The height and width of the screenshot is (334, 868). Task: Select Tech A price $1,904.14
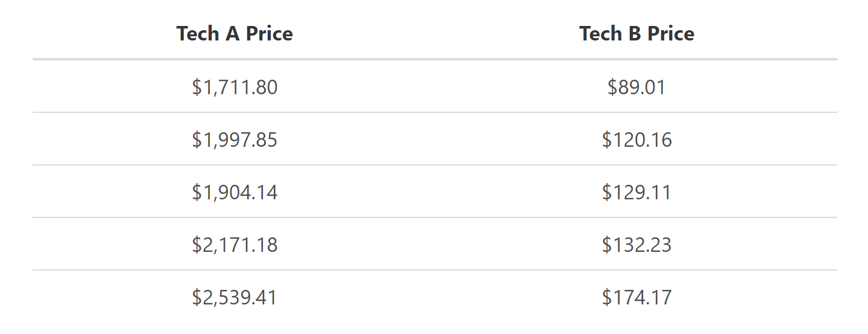(x=235, y=193)
